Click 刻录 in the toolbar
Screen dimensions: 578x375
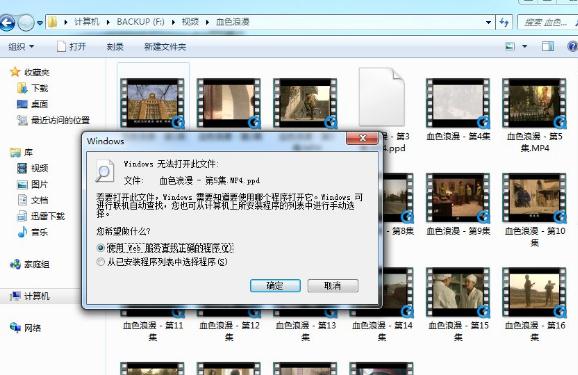[x=115, y=46]
